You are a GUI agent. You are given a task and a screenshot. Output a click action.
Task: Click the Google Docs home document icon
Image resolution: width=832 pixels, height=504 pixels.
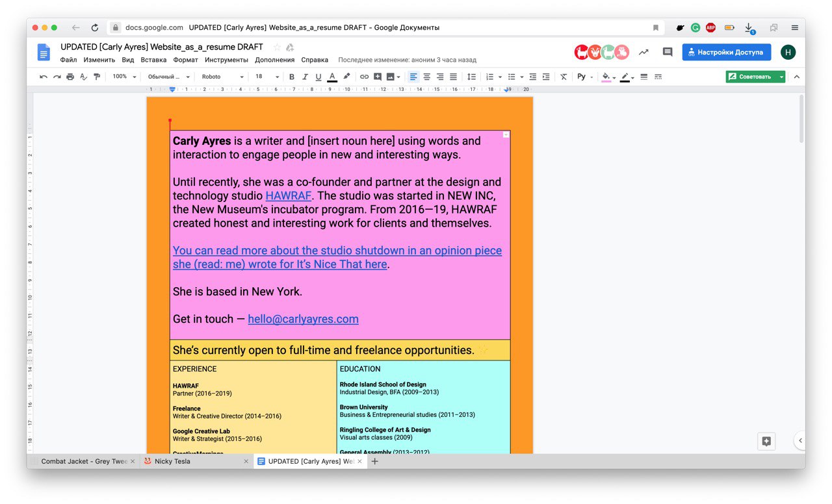[x=44, y=52]
